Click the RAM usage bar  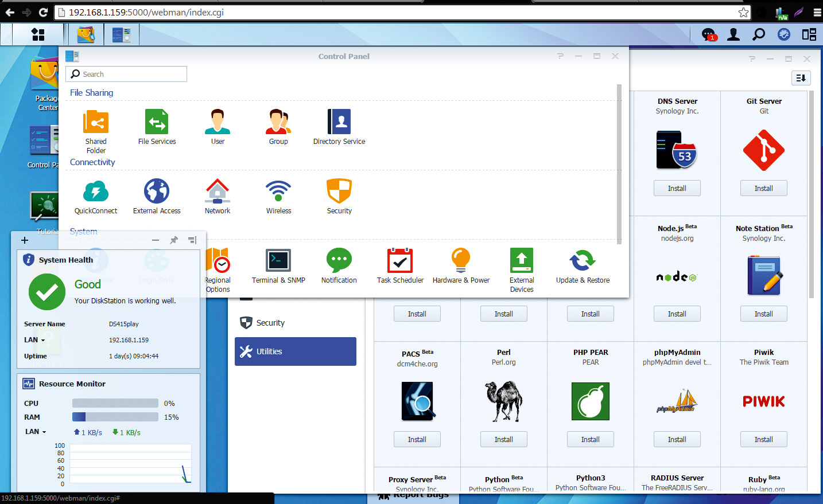[x=115, y=417]
